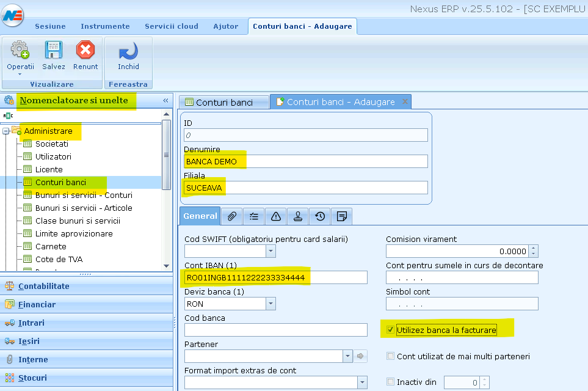Image resolution: width=588 pixels, height=391 pixels.
Task: Open the stamp icon tab
Action: point(298,216)
